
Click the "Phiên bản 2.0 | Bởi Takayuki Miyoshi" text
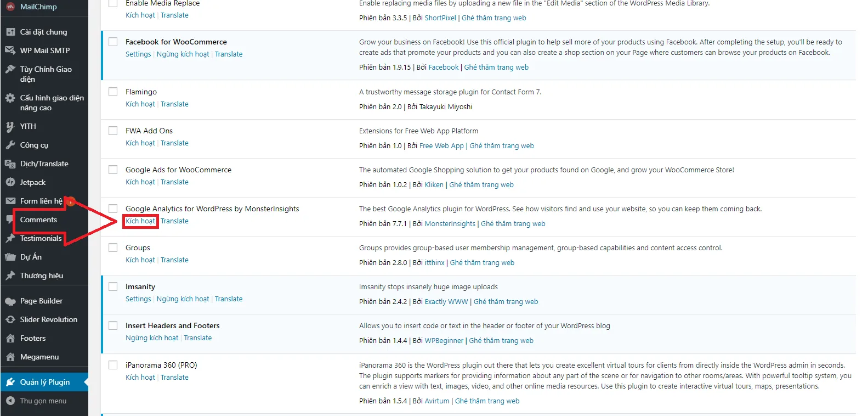pyautogui.click(x=416, y=107)
